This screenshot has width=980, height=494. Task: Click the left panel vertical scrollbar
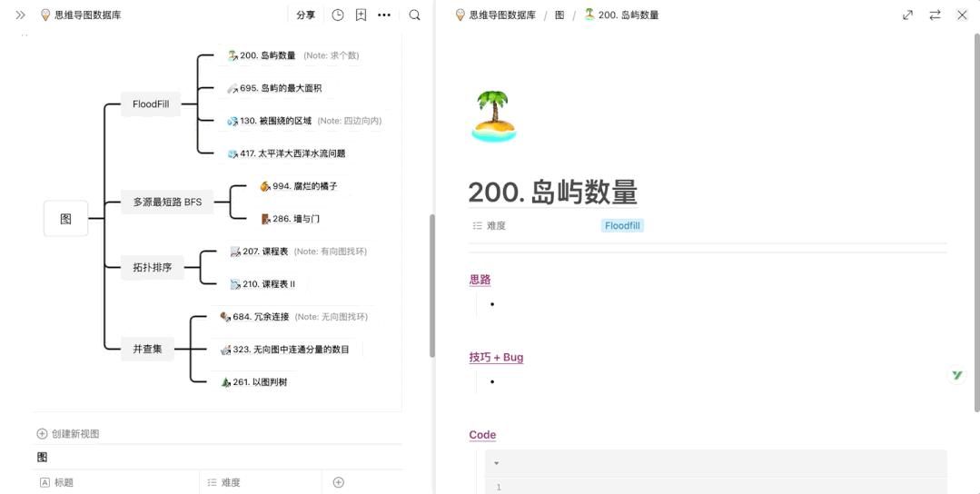431,272
